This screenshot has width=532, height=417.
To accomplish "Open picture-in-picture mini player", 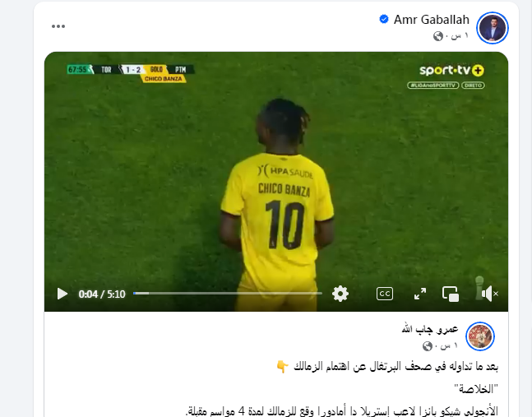I will pos(451,294).
